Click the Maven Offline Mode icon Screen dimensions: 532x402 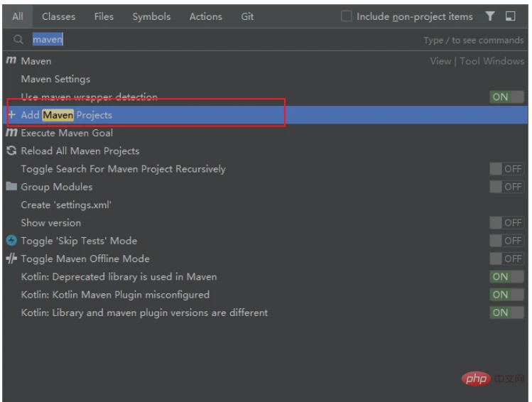(11, 259)
